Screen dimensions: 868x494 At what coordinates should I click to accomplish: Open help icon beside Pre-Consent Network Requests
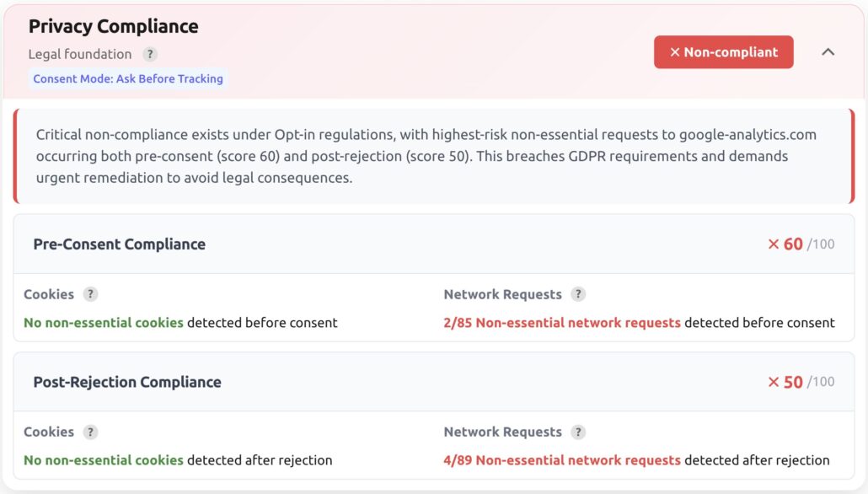[578, 294]
